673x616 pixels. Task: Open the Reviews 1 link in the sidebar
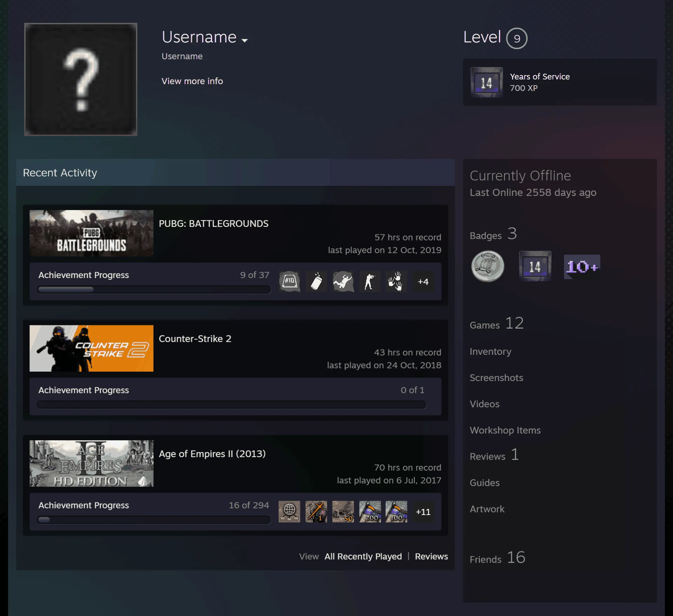494,455
